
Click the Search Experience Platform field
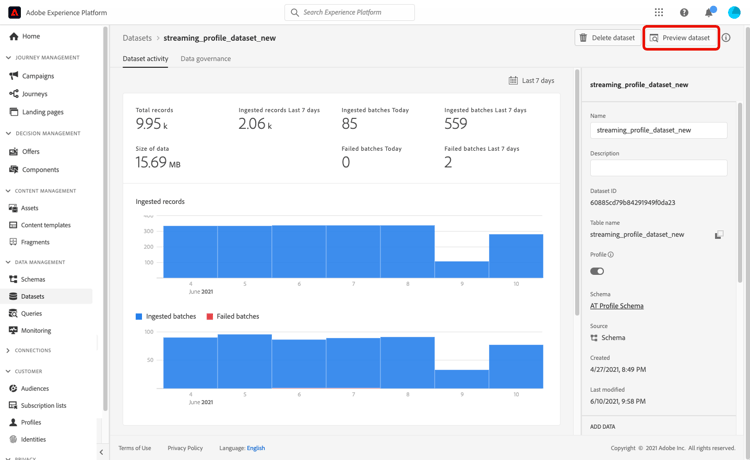(x=350, y=12)
